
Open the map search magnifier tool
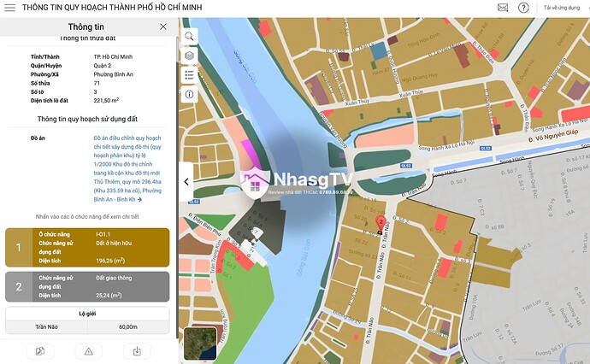click(x=189, y=37)
